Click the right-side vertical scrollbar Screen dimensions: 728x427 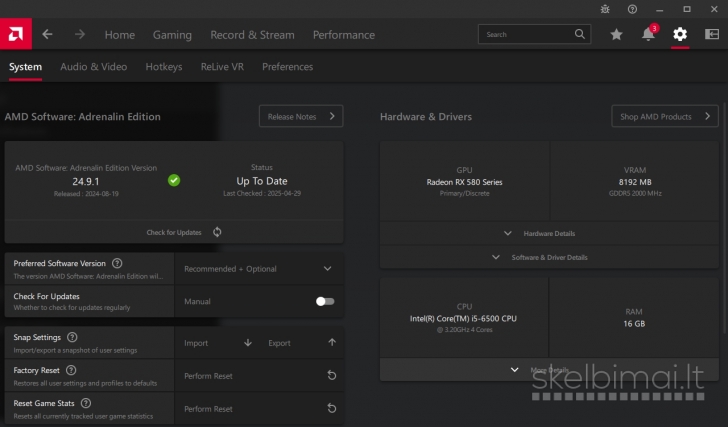pyautogui.click(x=724, y=218)
